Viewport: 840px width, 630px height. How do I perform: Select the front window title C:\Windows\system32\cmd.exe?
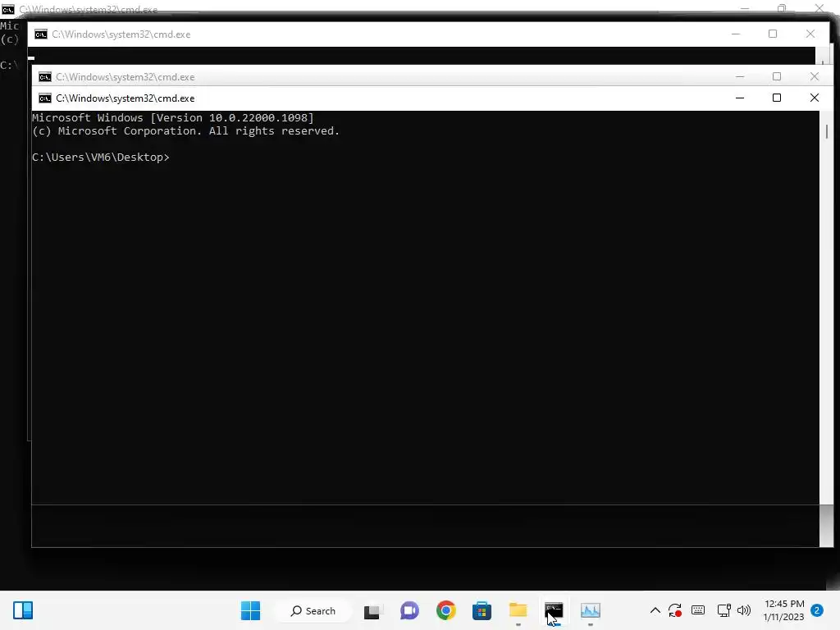126,98
